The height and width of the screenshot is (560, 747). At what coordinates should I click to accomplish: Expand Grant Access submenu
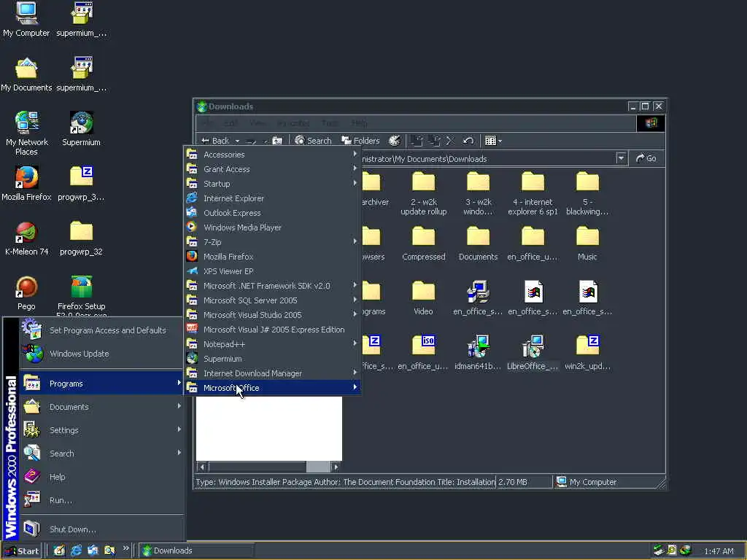pyautogui.click(x=272, y=169)
